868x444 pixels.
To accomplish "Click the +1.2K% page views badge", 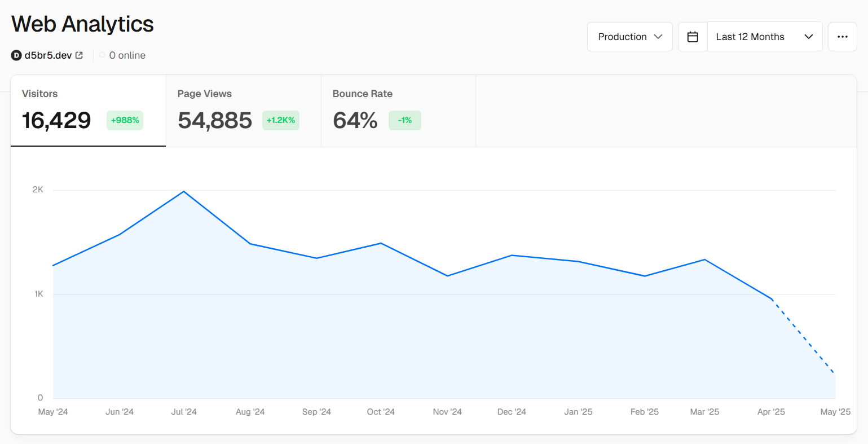I will click(280, 120).
